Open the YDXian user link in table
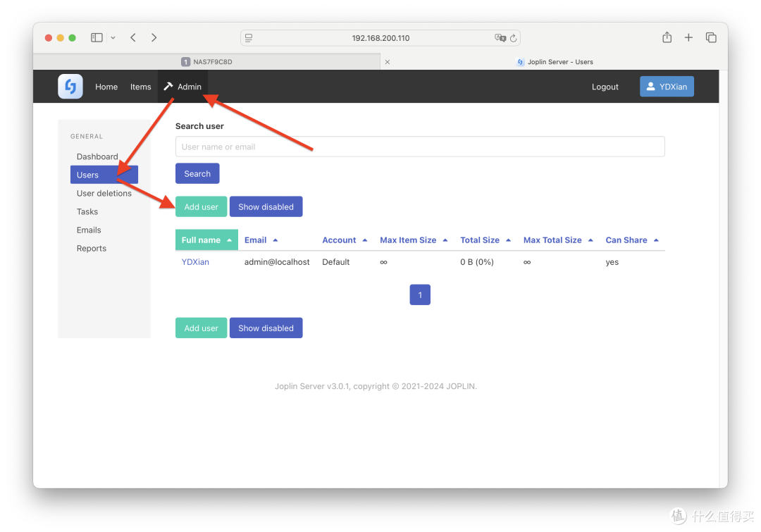Image resolution: width=761 pixels, height=532 pixels. (x=195, y=261)
